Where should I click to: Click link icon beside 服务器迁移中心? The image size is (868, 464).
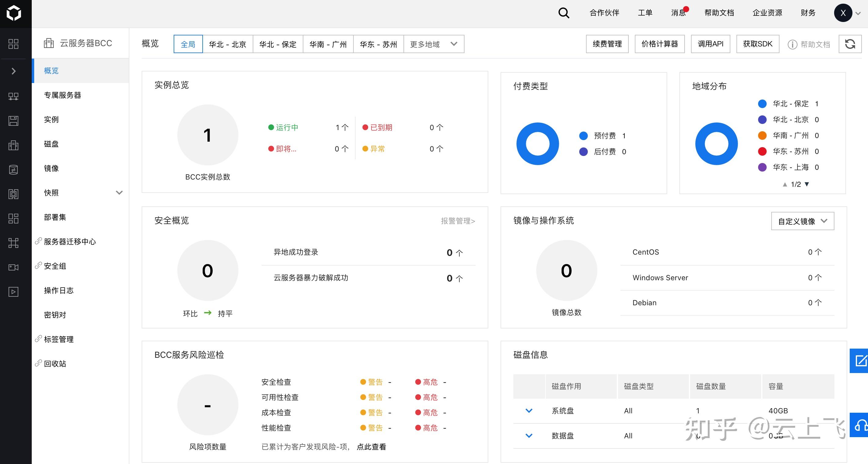coord(38,241)
